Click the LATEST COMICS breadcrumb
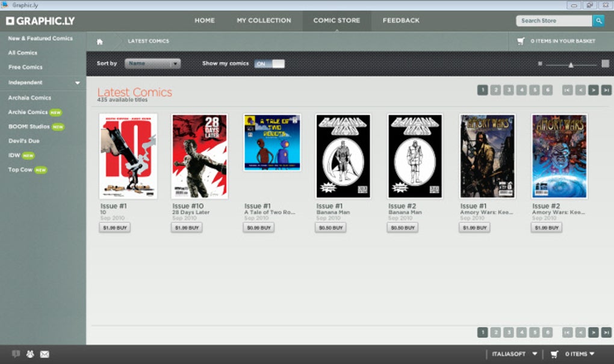The width and height of the screenshot is (614, 364). pyautogui.click(x=149, y=41)
